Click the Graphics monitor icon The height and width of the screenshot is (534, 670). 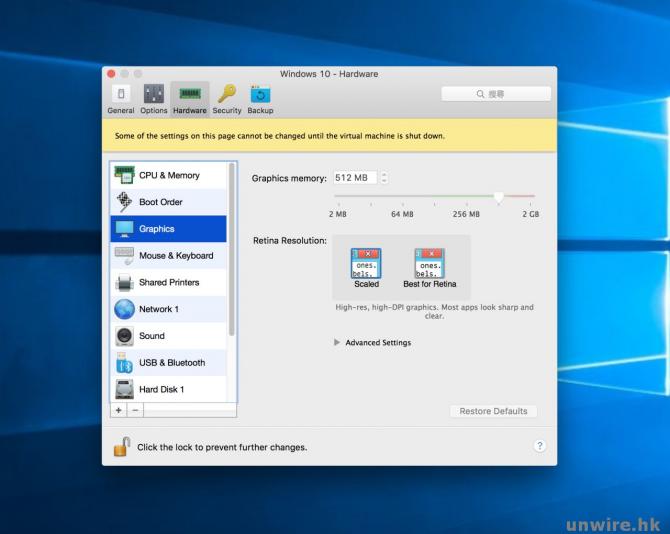coord(124,229)
